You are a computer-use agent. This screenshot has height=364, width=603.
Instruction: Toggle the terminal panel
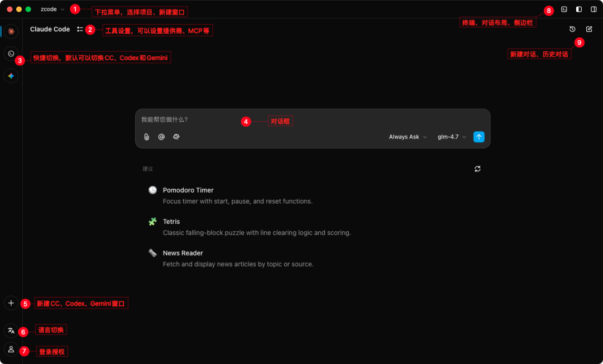point(564,9)
